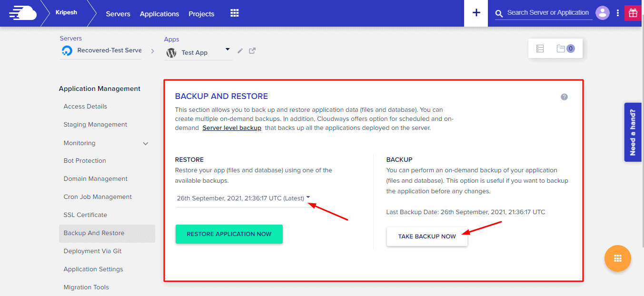Screen dimensions: 644x296
Task: Open the user profile avatar
Action: point(603,13)
